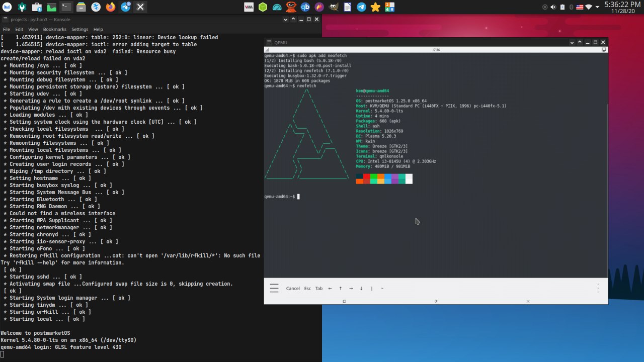This screenshot has height=362, width=644.
Task: Toggle keep-below on the QEMU window
Action: pyautogui.click(x=572, y=42)
